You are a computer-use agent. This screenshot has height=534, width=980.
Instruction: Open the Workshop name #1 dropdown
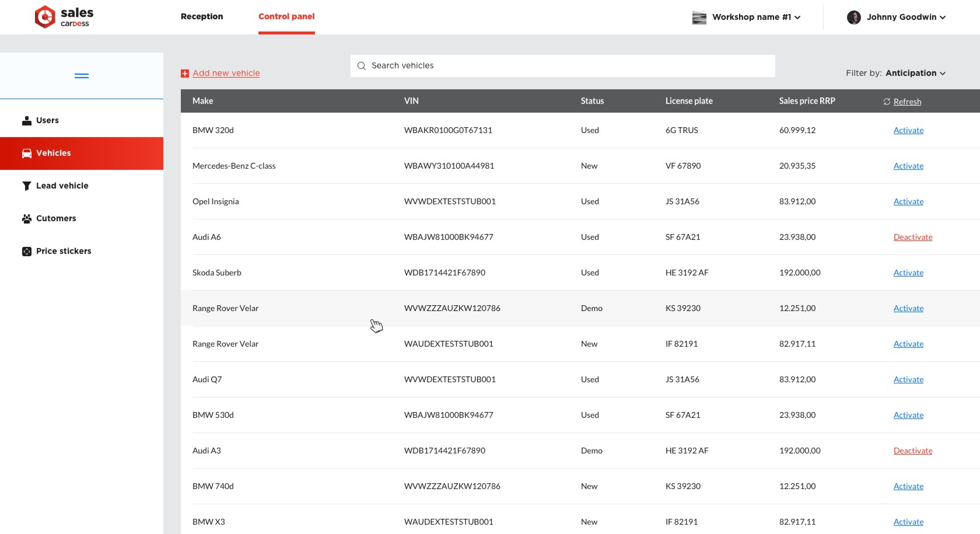click(756, 17)
